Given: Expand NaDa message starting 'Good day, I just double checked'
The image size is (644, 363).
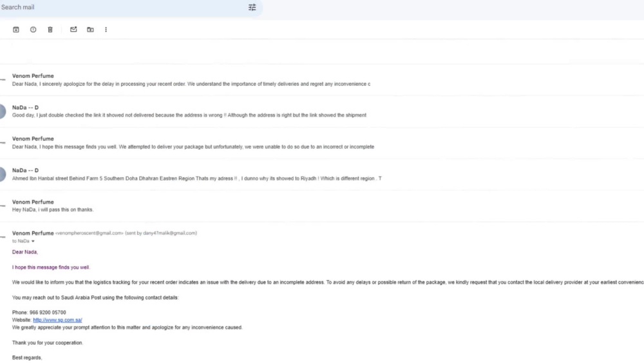Looking at the screenshot, I should coord(322,112).
